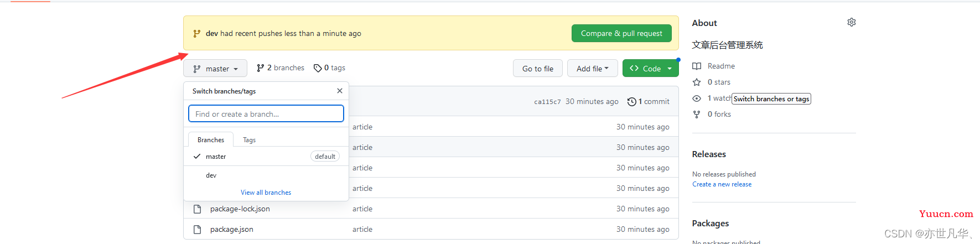This screenshot has height=244, width=980.
Task: Click the tag icon next to 0 tags
Action: (x=318, y=68)
